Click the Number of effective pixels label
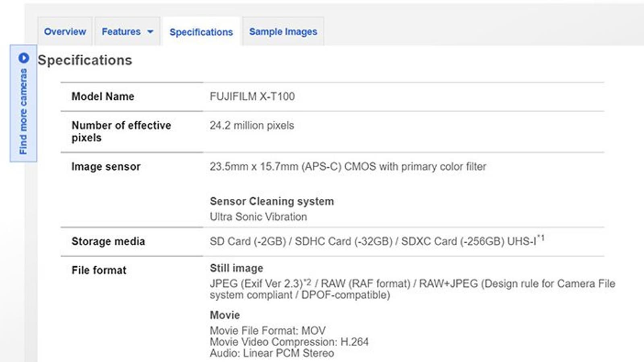Image resolution: width=644 pixels, height=362 pixels. pyautogui.click(x=121, y=131)
